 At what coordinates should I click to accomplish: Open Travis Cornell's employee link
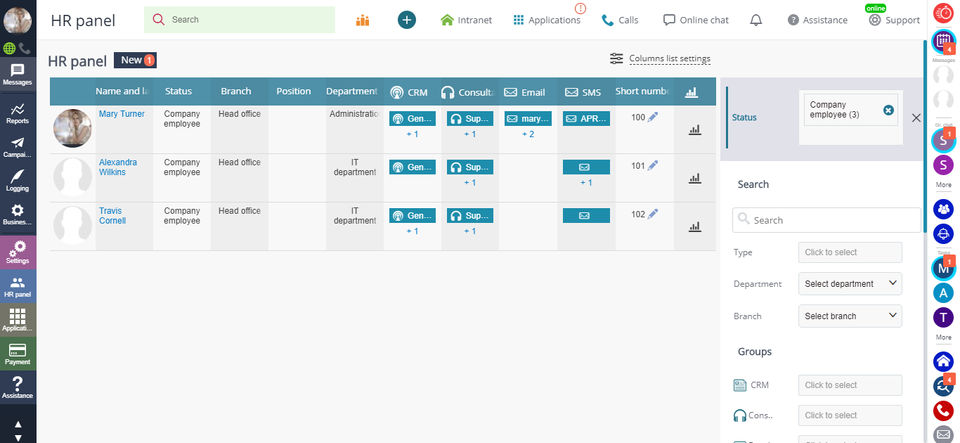pos(113,215)
